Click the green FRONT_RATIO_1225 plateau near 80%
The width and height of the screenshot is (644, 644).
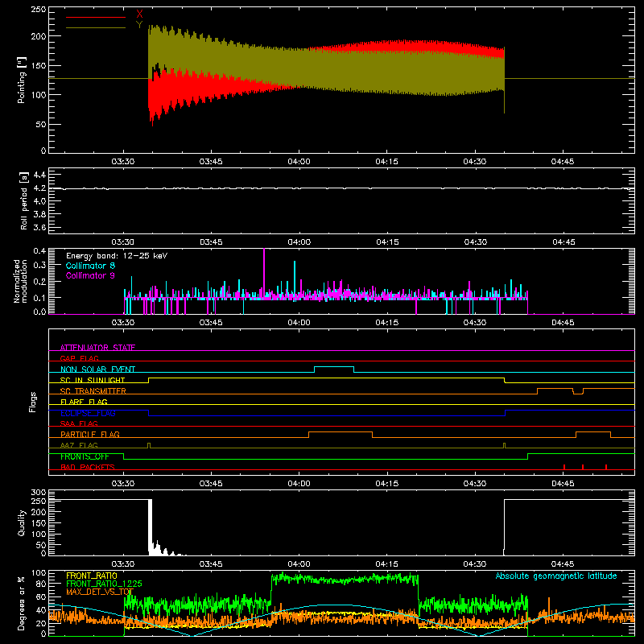pyautogui.click(x=345, y=579)
